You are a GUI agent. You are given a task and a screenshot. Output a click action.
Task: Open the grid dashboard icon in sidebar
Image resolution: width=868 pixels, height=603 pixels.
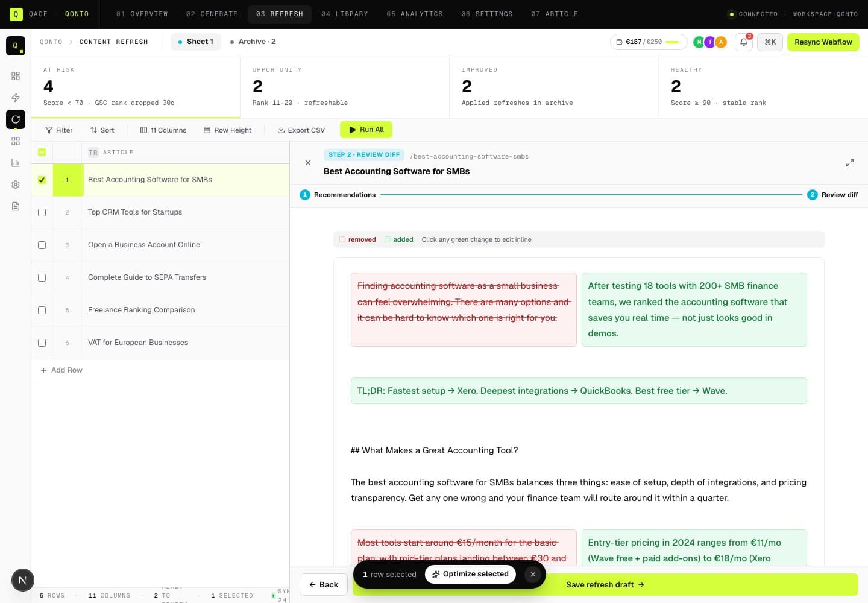[x=16, y=76]
